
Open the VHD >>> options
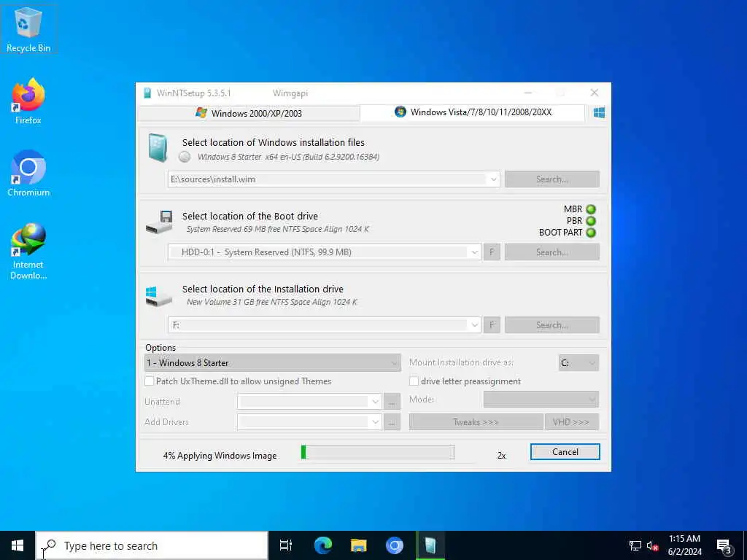coord(571,422)
